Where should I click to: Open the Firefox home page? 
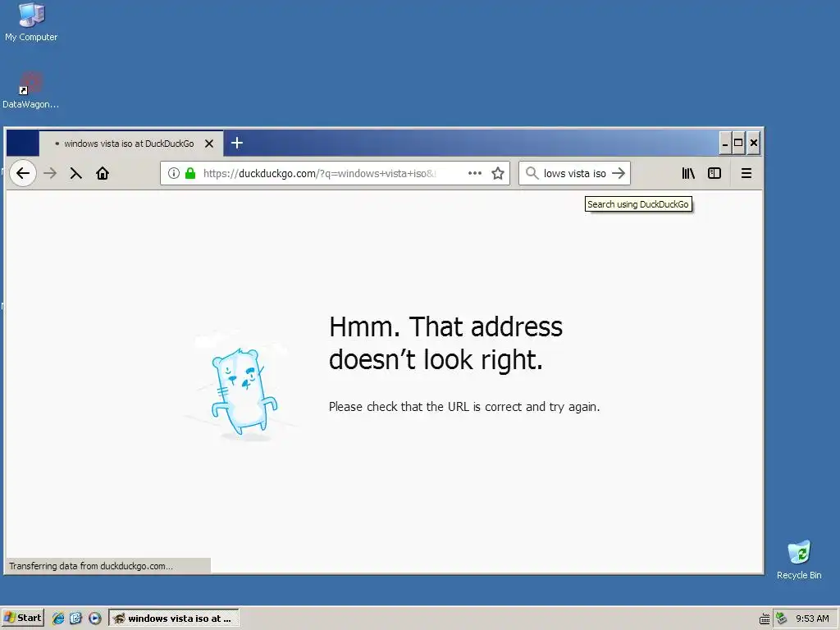(103, 173)
